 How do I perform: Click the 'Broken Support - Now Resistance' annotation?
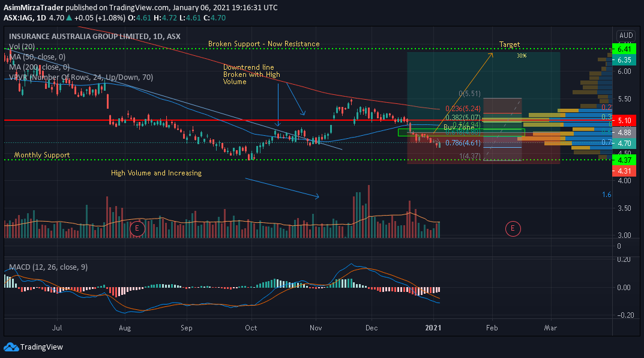pos(263,44)
